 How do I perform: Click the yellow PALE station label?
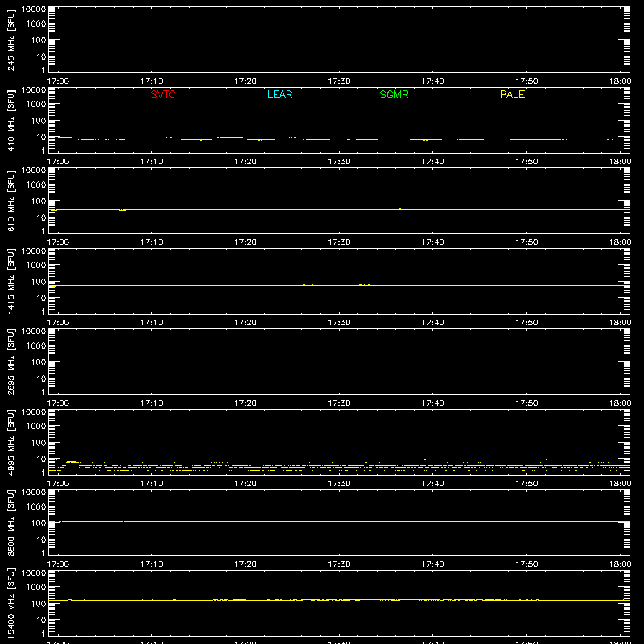[x=512, y=94]
